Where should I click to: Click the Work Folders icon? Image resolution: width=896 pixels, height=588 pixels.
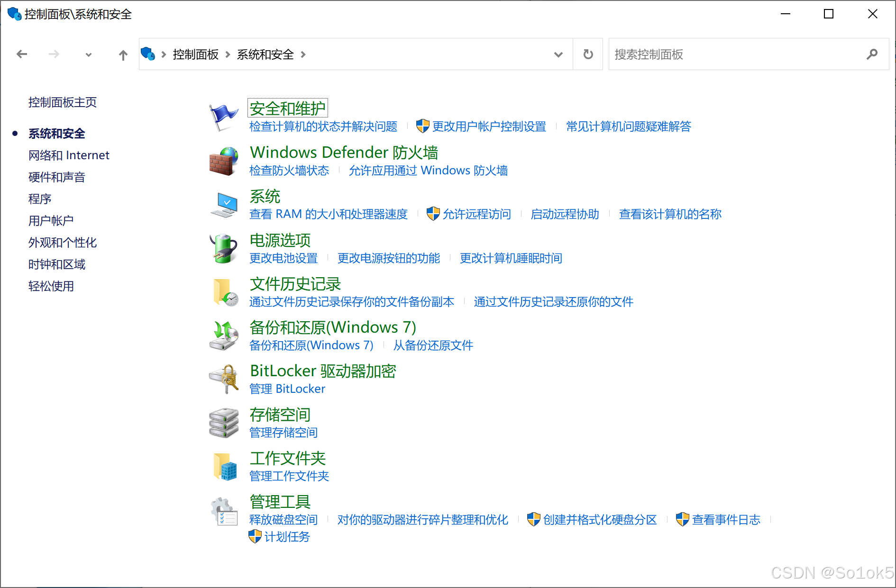[225, 467]
